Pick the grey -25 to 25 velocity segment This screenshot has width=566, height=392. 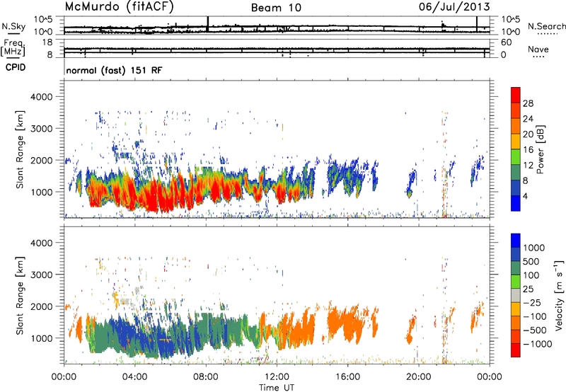click(x=516, y=295)
